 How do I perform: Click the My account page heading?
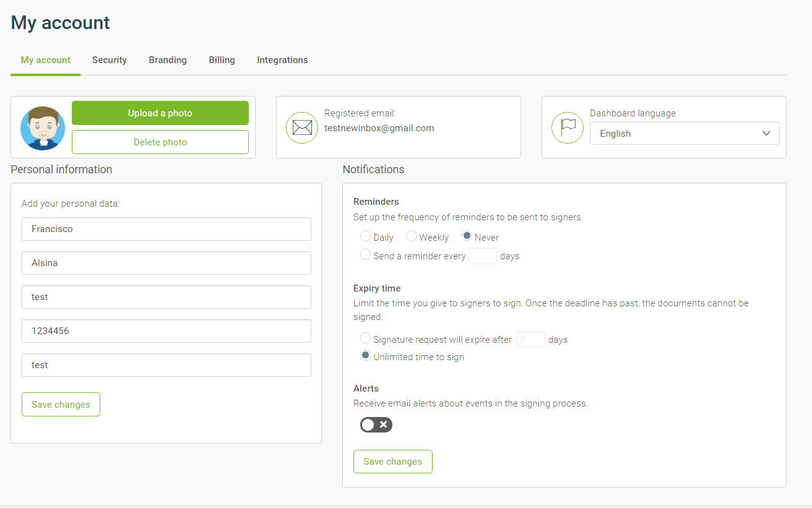point(61,23)
